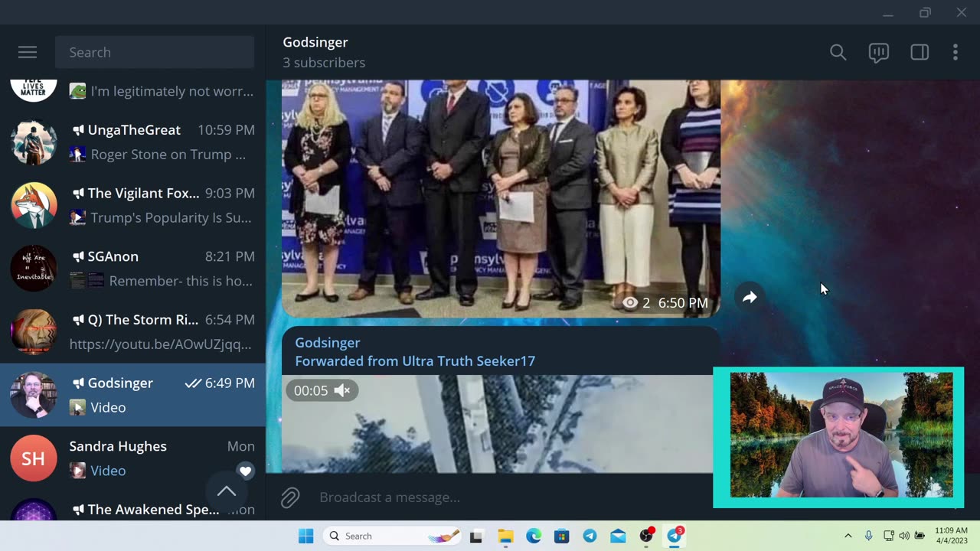
Task: Click the views eye icon on photo
Action: tap(630, 303)
